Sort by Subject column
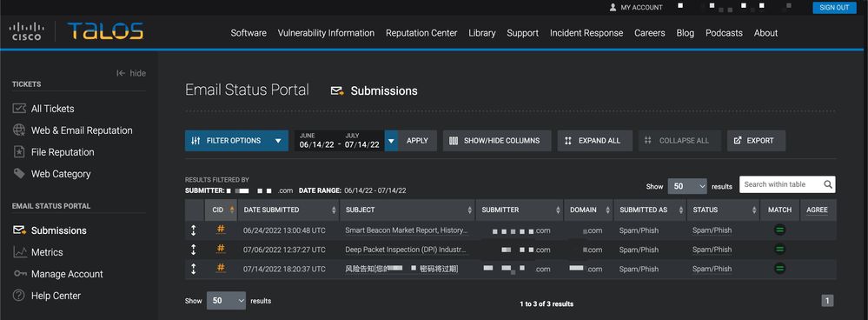This screenshot has width=868, height=320. tap(407, 210)
